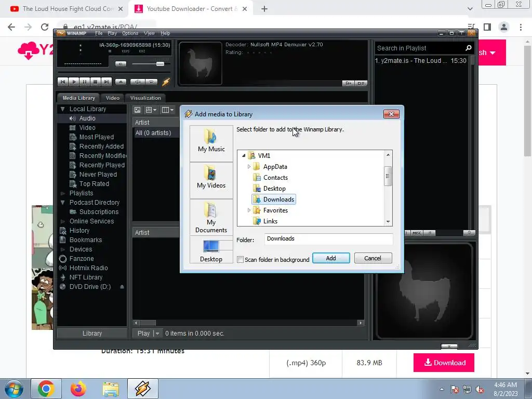The height and width of the screenshot is (399, 532).
Task: Open the view mode dropdown in Media Library
Action: point(151,110)
